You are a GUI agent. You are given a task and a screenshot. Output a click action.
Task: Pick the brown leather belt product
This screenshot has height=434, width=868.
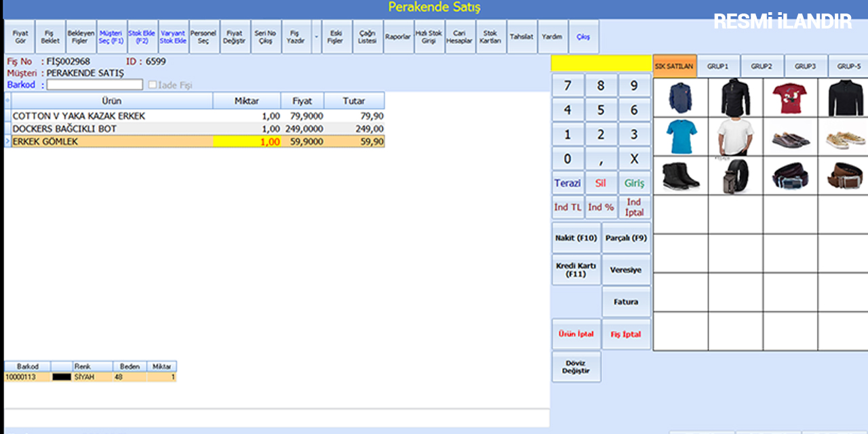pos(845,176)
